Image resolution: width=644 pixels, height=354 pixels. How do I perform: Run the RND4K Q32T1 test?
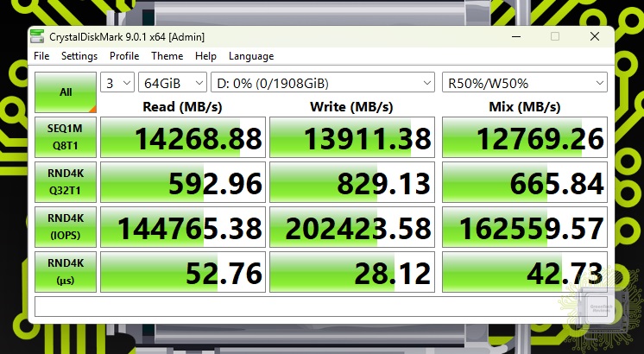click(66, 182)
